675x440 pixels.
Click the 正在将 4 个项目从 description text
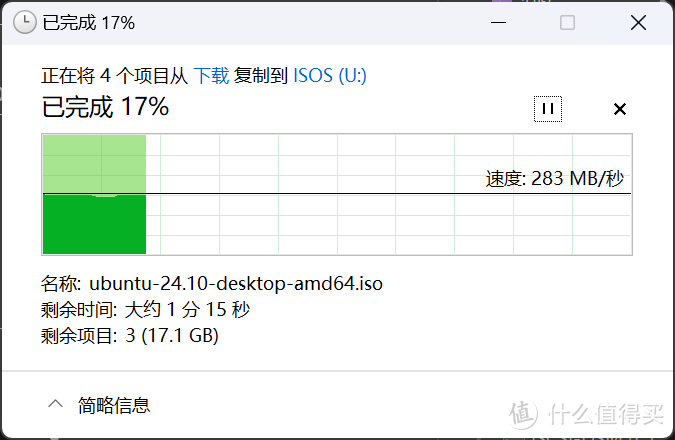pyautogui.click(x=115, y=76)
